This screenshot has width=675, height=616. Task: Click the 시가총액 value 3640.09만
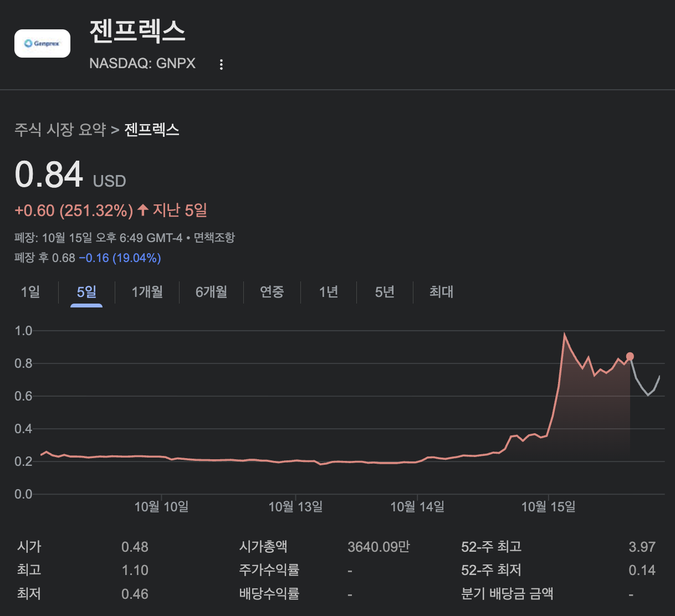pos(379,547)
